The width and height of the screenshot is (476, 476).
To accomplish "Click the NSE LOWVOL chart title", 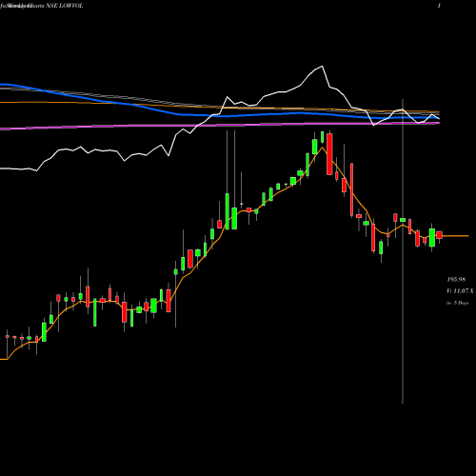I will (x=42, y=6).
